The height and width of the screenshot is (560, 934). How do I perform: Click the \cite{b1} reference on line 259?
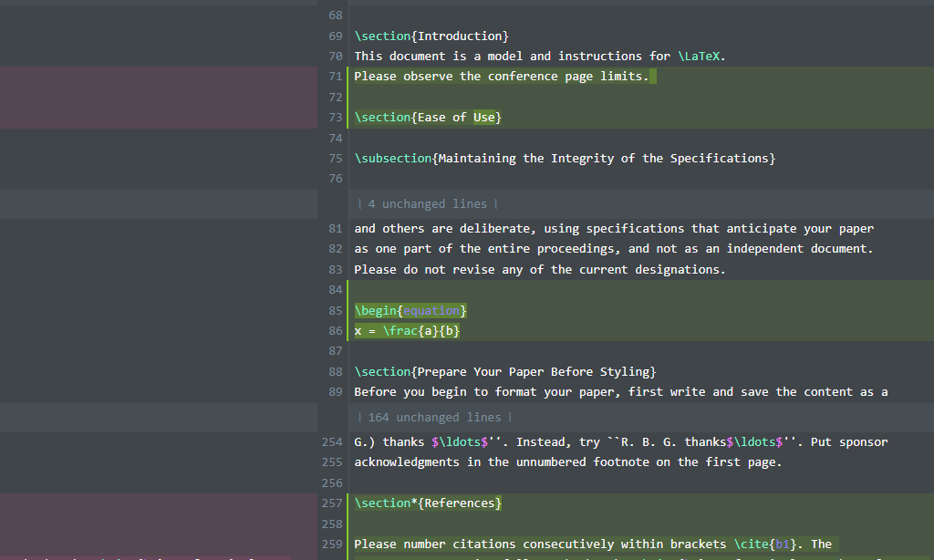point(765,544)
